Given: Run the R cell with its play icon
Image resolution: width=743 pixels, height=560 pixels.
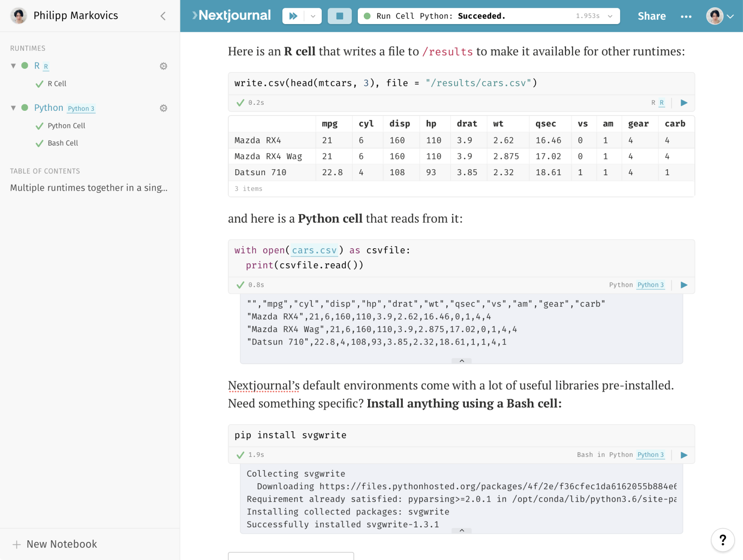Looking at the screenshot, I should (684, 103).
